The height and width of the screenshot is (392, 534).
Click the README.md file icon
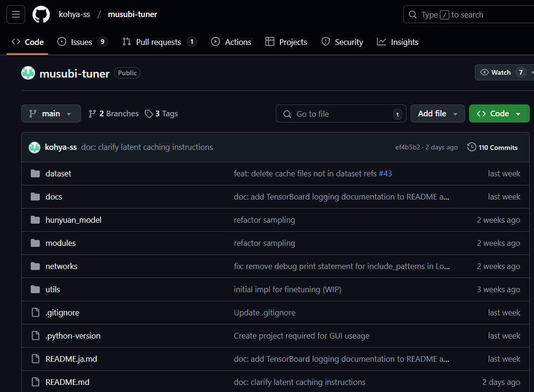tap(35, 382)
